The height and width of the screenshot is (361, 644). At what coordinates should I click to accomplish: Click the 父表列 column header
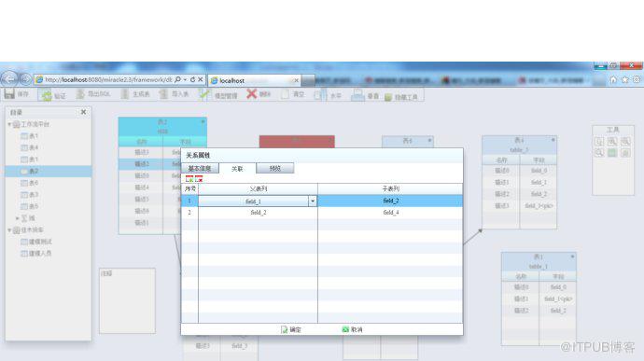point(258,189)
